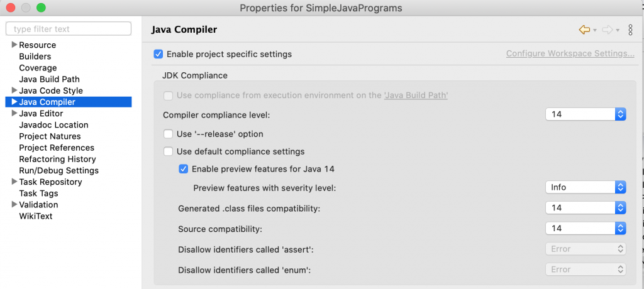Screen dimensions: 644x289
Task: Expand the Resource tree node
Action: (x=14, y=45)
